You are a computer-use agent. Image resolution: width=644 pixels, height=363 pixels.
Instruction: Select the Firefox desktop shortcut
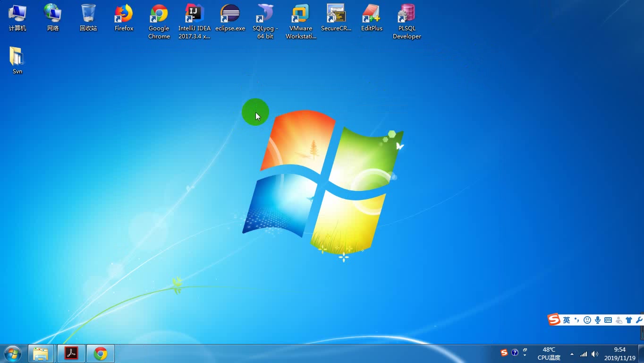(124, 18)
